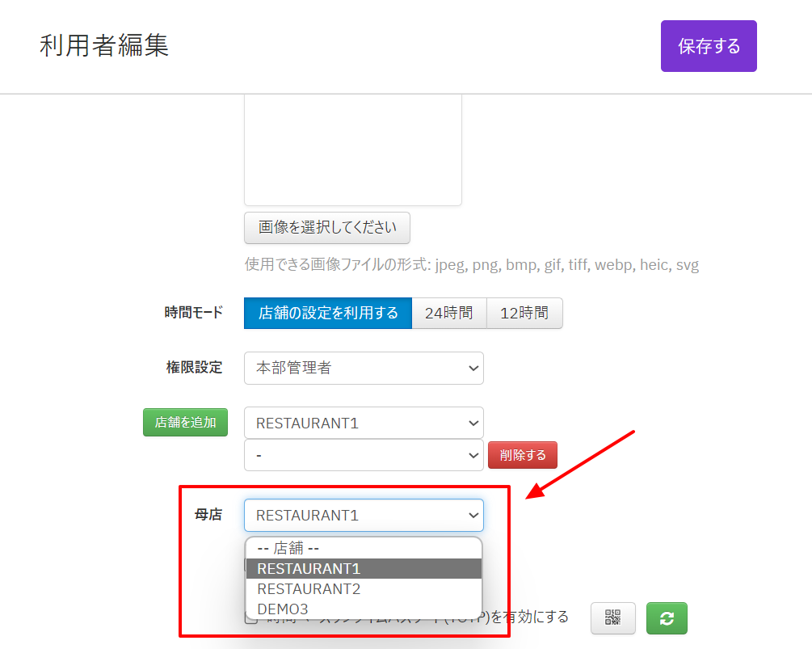Select the 店舗の設定を利用する time mode
This screenshot has height=649, width=812.
click(x=328, y=314)
